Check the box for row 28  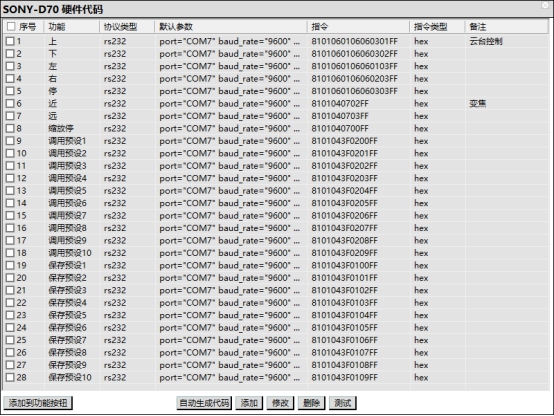tap(10, 377)
